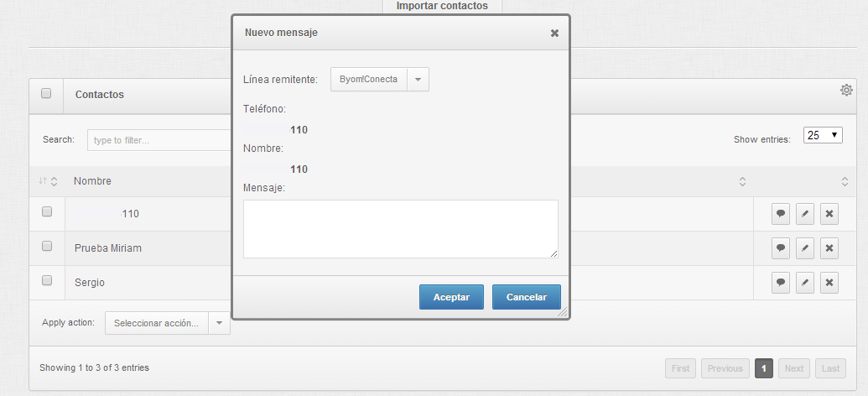The width and height of the screenshot is (868, 396).
Task: Delete the Sergio contact with X icon
Action: pos(829,283)
